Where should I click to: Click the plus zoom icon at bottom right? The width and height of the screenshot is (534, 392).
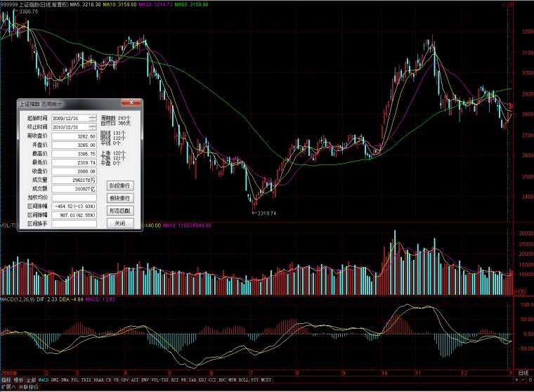(516, 380)
